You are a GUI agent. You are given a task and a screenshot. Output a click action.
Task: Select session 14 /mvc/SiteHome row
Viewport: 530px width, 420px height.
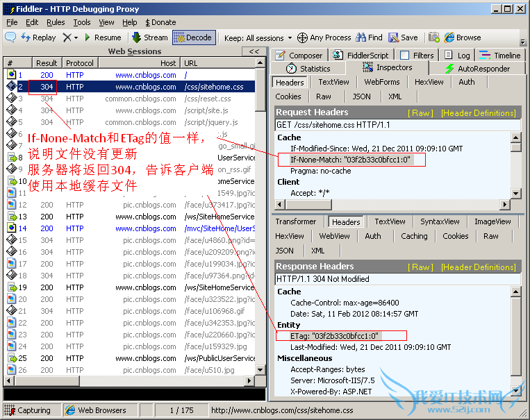coord(131,228)
